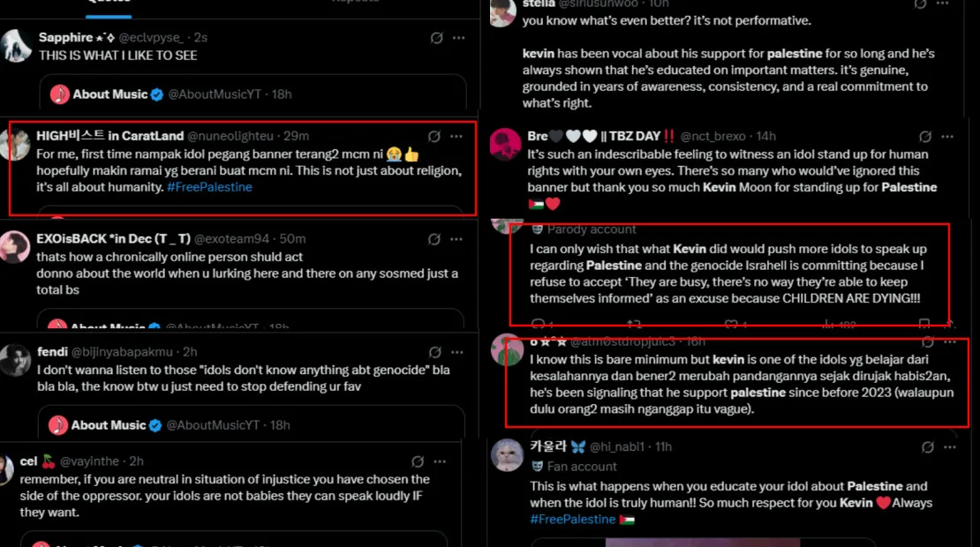This screenshot has height=547, width=980.
Task: Open the more options menu on Sapphire's post
Action: click(459, 38)
